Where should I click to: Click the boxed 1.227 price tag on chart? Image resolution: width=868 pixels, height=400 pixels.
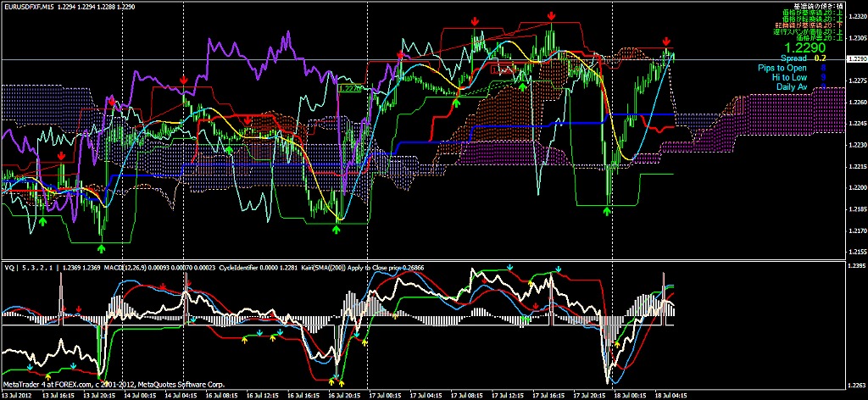point(348,87)
